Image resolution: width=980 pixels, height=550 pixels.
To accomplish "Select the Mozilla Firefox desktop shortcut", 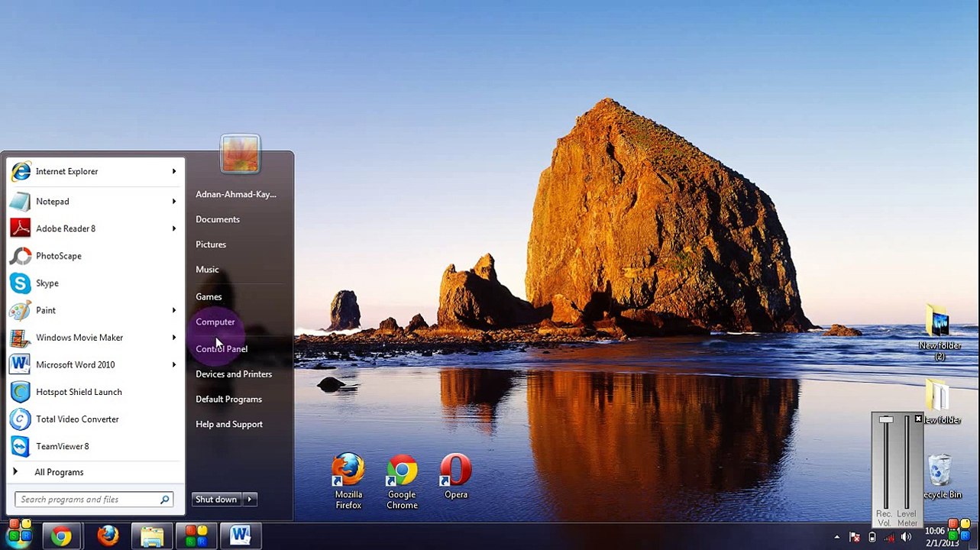I will tap(348, 481).
